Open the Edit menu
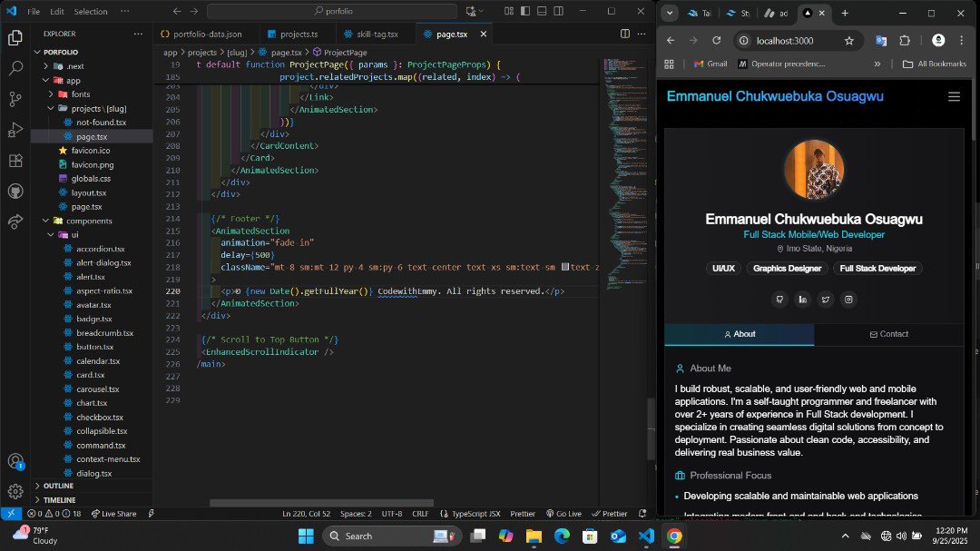Viewport: 980px width, 551px height. [x=57, y=11]
